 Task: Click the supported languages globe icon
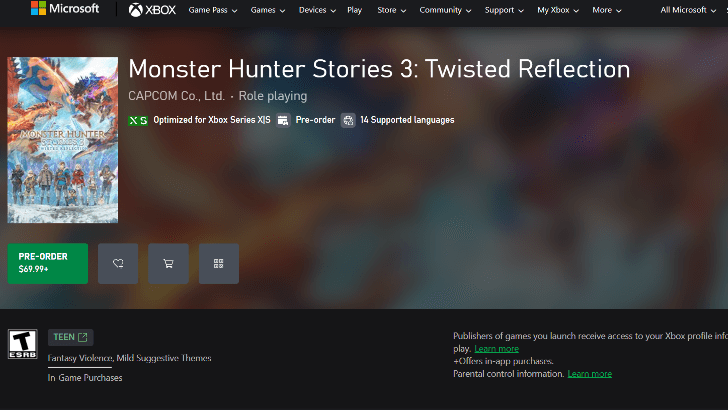tap(348, 120)
